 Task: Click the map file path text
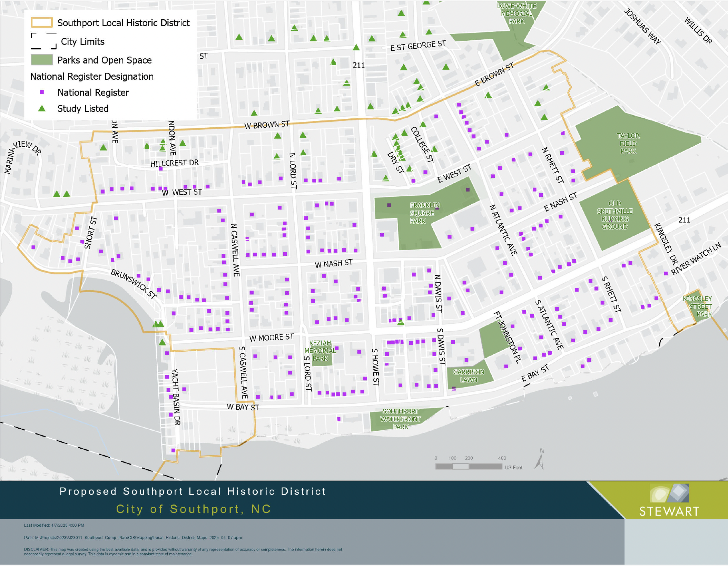click(x=133, y=537)
